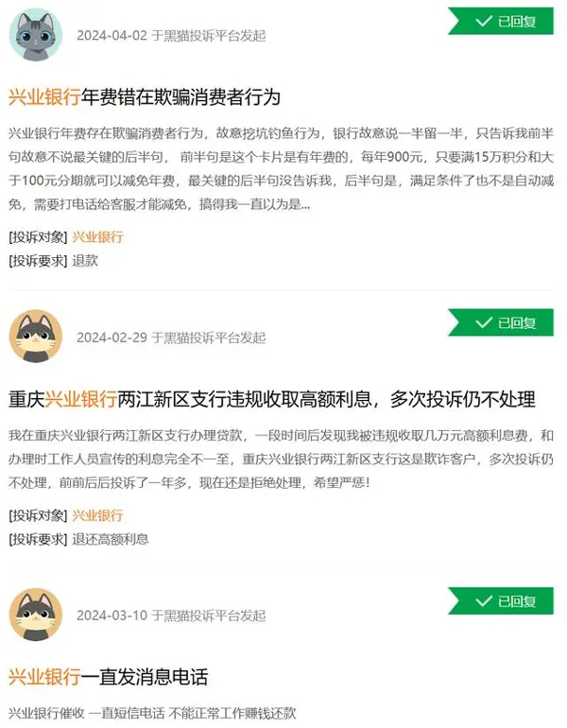Click the 已回复 badge on the 2024-04-02 complaint
The image size is (567, 728).
coord(501,21)
